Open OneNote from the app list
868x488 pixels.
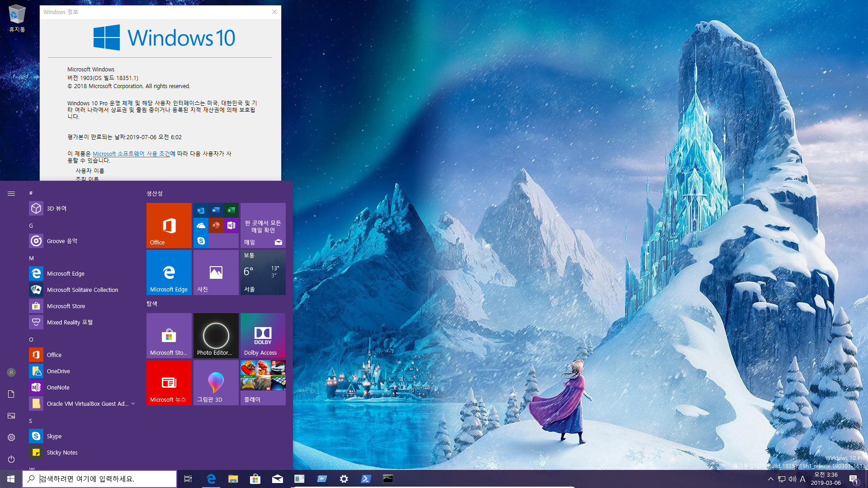tap(81, 387)
